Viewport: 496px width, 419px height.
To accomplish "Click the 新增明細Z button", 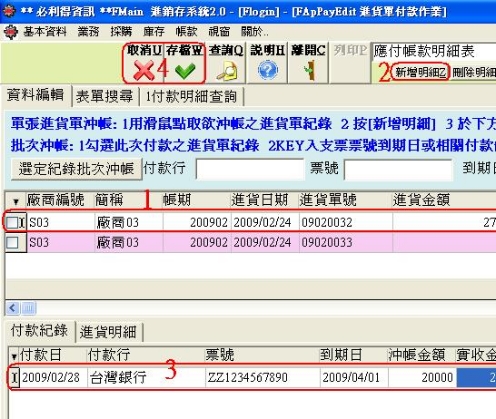I will coord(421,71).
